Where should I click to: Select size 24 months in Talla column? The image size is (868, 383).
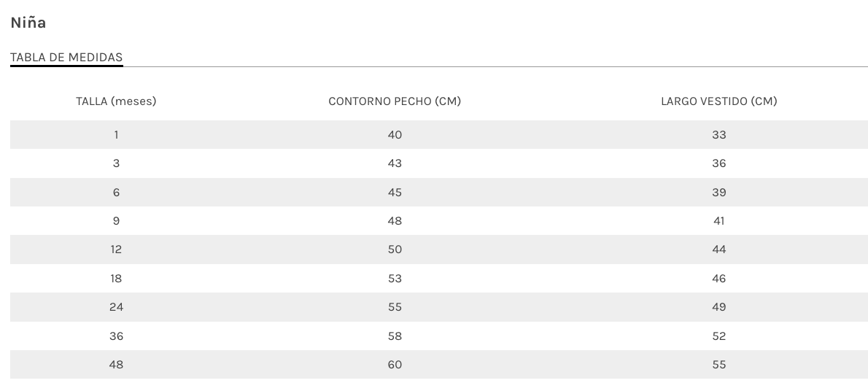(116, 307)
